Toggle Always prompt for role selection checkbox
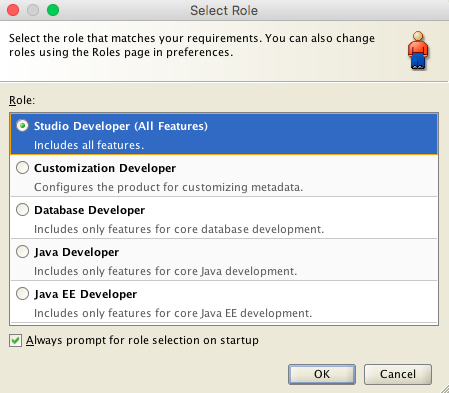The image size is (449, 393). 15,341
